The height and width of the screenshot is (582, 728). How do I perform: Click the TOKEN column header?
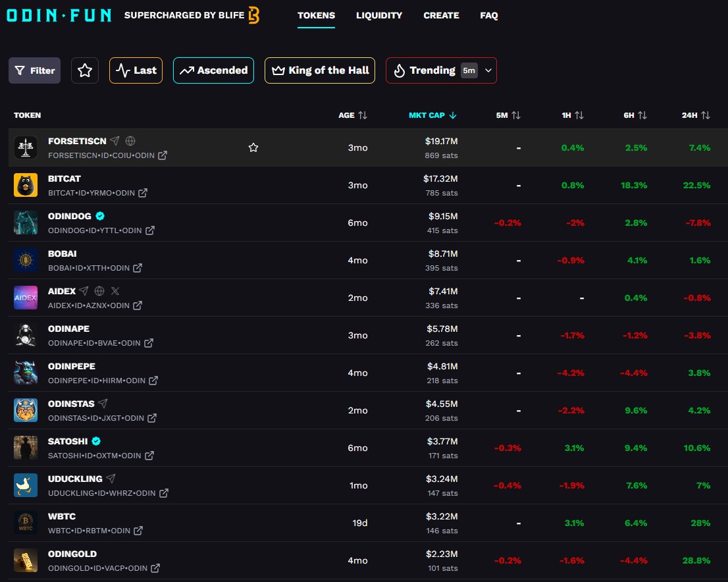pyautogui.click(x=28, y=115)
